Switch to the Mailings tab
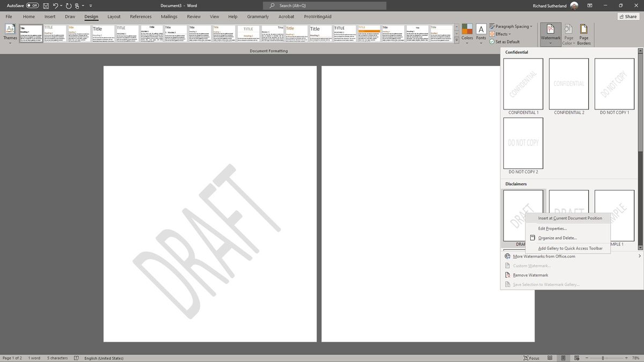Viewport: 644px width, 362px height. coord(169,17)
